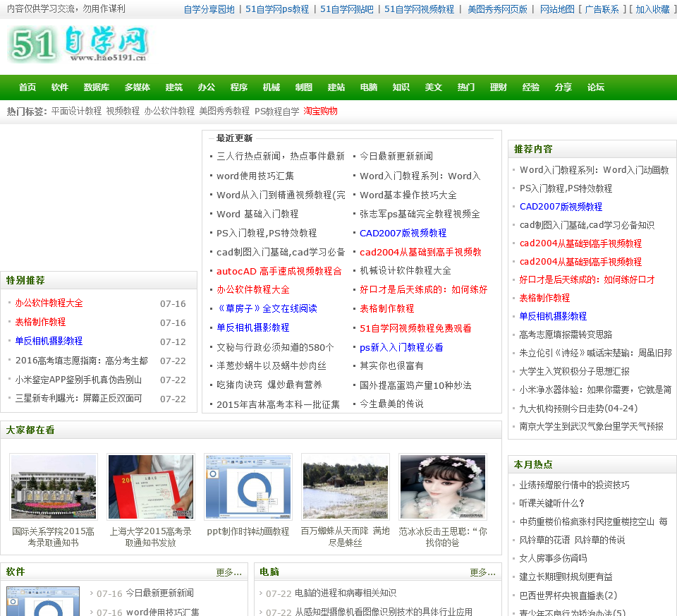The image size is (677, 616).
Task: Open 高考志愿填报需转变思路 link
Action: [566, 334]
